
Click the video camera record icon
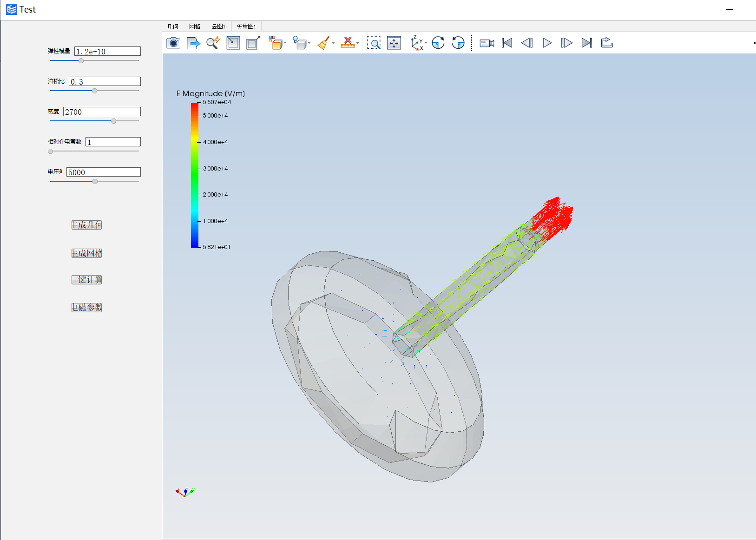[x=486, y=43]
